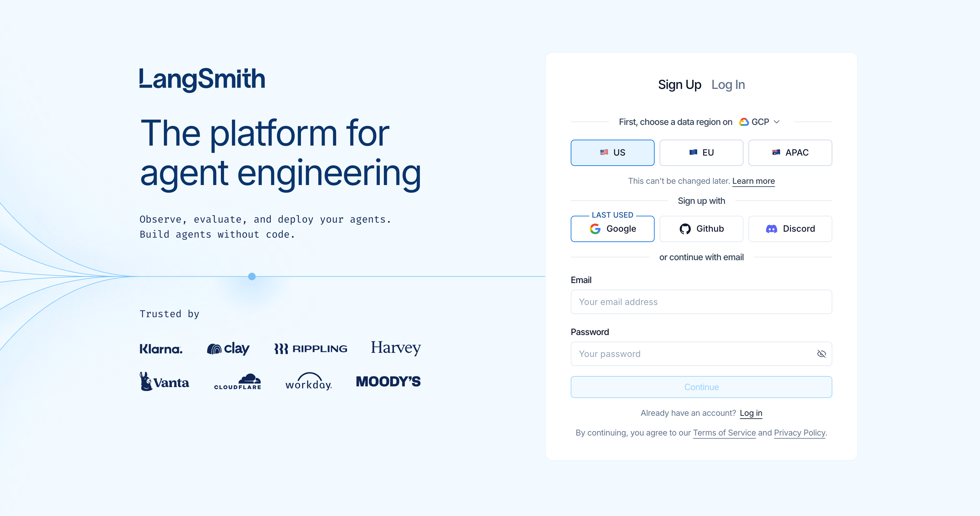Click the Cloudflare logo
The image size is (980, 516).
click(x=237, y=382)
